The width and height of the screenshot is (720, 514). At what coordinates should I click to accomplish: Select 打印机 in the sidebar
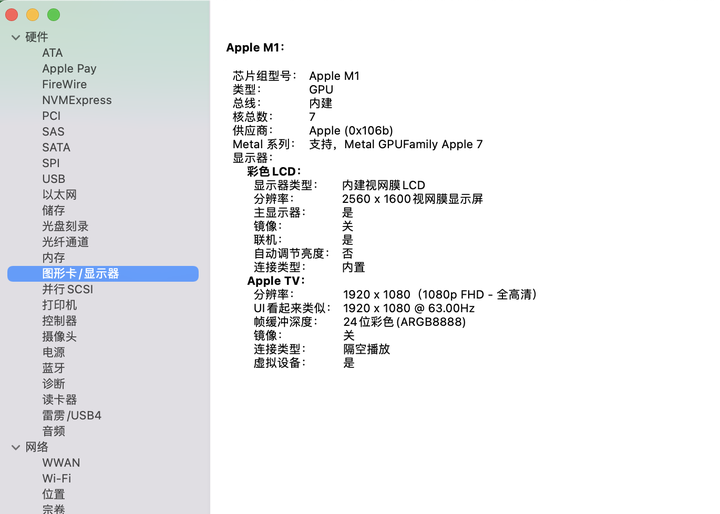coord(59,305)
